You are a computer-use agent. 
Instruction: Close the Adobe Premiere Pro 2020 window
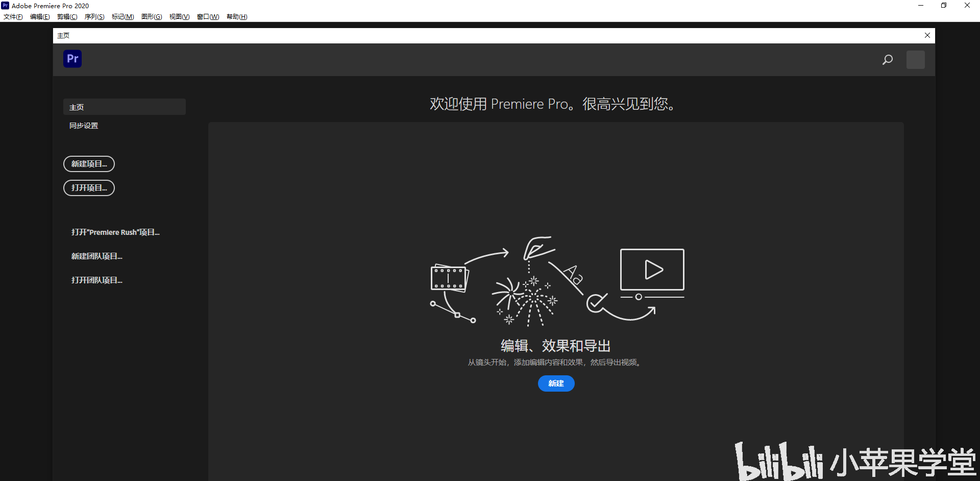tap(967, 6)
